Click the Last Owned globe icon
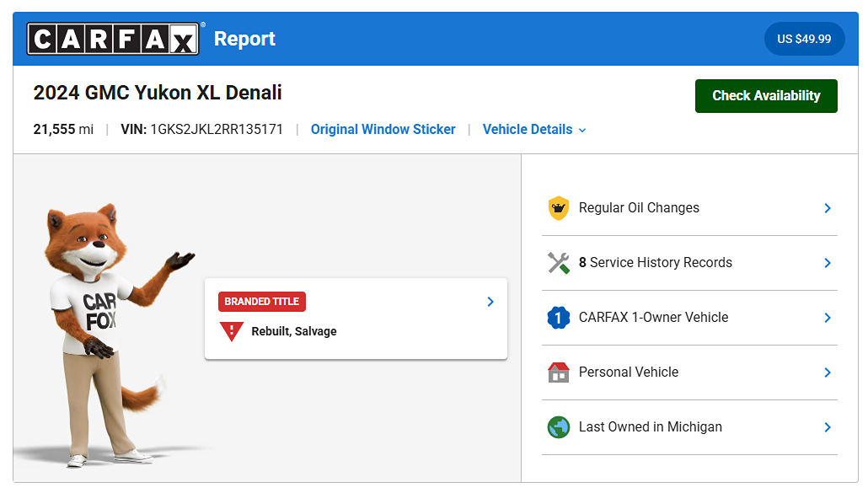 click(x=559, y=427)
